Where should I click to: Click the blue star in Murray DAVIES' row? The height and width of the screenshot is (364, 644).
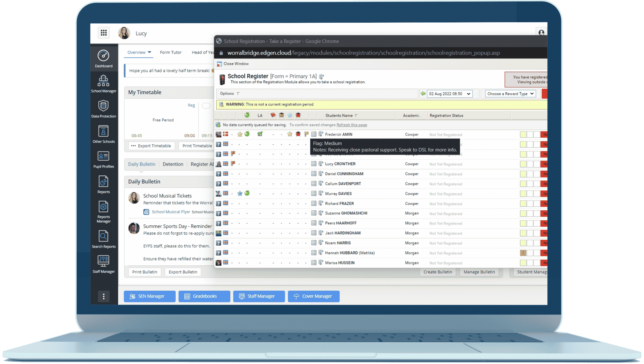click(x=240, y=193)
